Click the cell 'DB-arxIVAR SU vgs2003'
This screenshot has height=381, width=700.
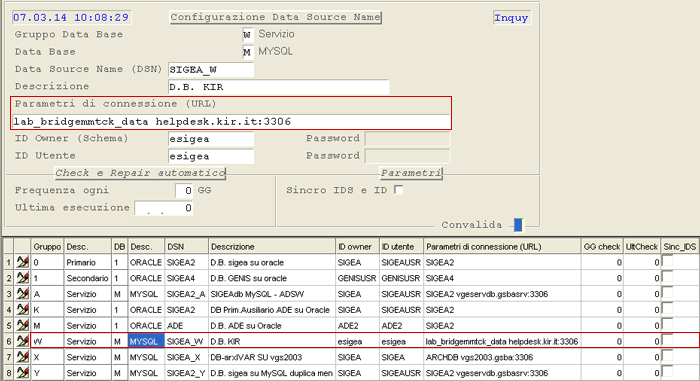272,357
